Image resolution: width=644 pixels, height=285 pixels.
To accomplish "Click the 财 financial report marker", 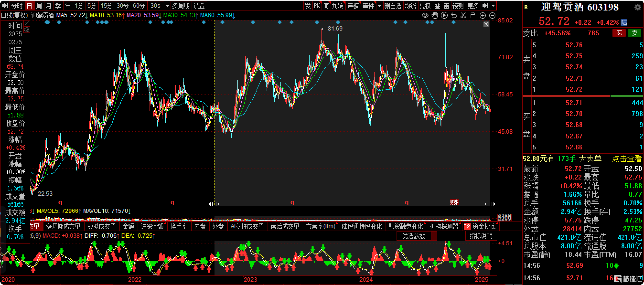I will tap(454, 202).
